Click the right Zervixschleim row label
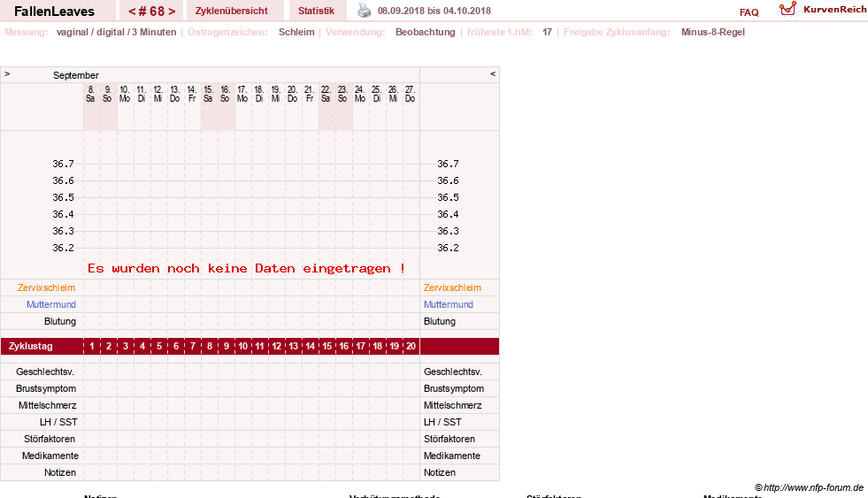 click(x=452, y=287)
